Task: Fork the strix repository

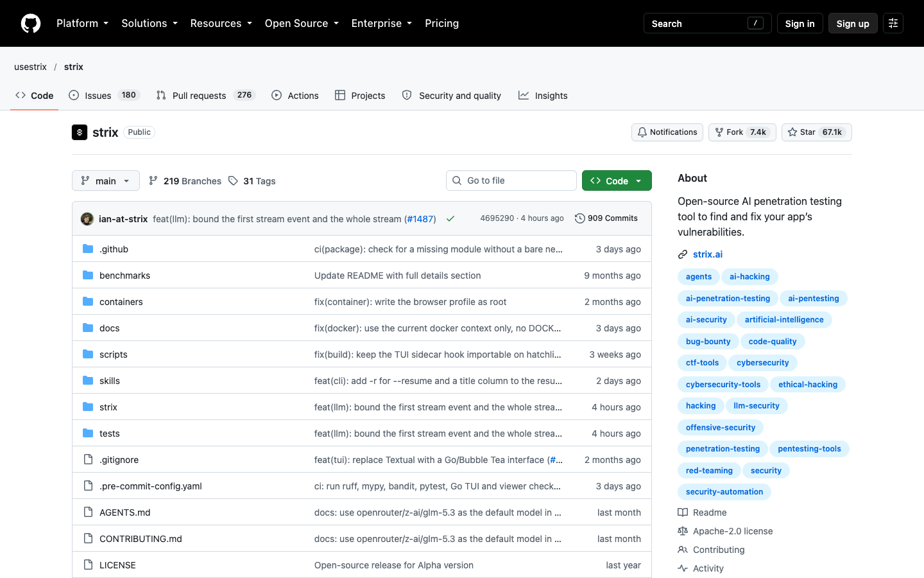Action: [x=742, y=132]
